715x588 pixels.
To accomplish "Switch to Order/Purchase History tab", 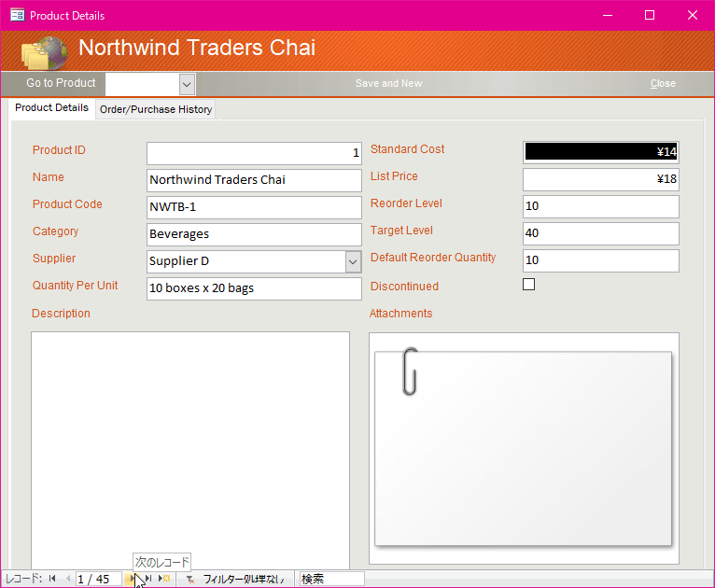I will (x=156, y=109).
